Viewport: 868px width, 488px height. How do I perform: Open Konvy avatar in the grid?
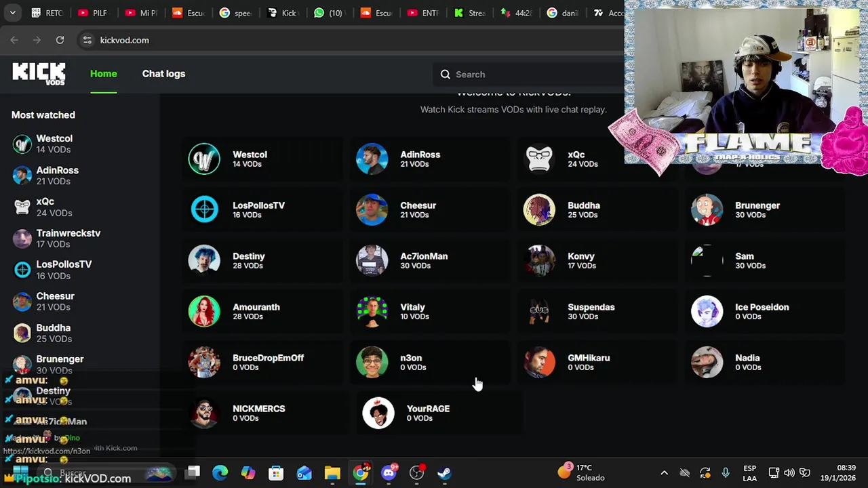click(539, 260)
